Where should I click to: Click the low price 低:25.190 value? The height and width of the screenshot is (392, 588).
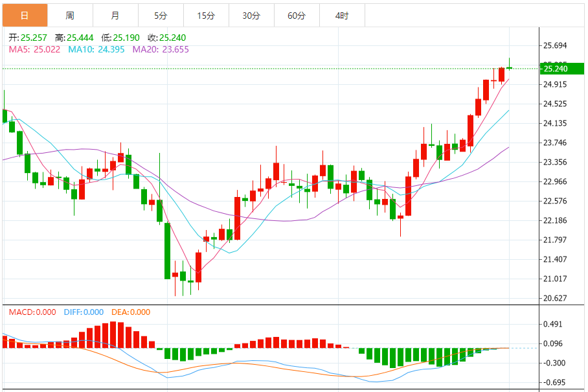coord(120,38)
